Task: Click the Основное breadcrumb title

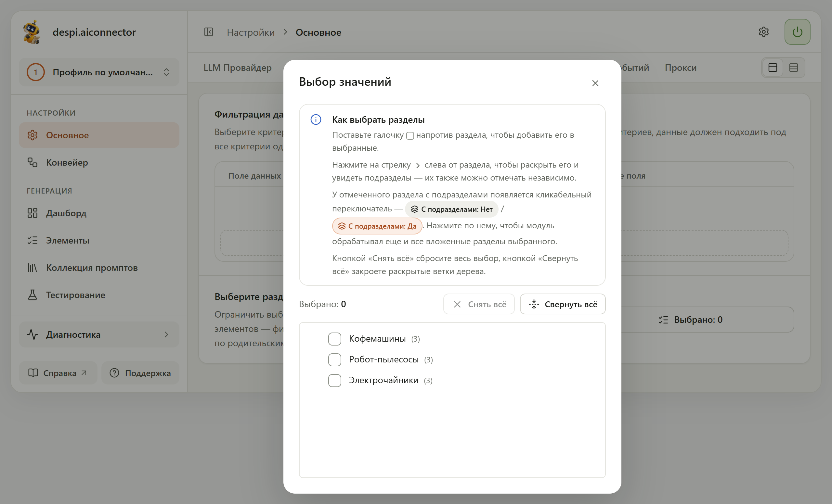Action: 318,32
